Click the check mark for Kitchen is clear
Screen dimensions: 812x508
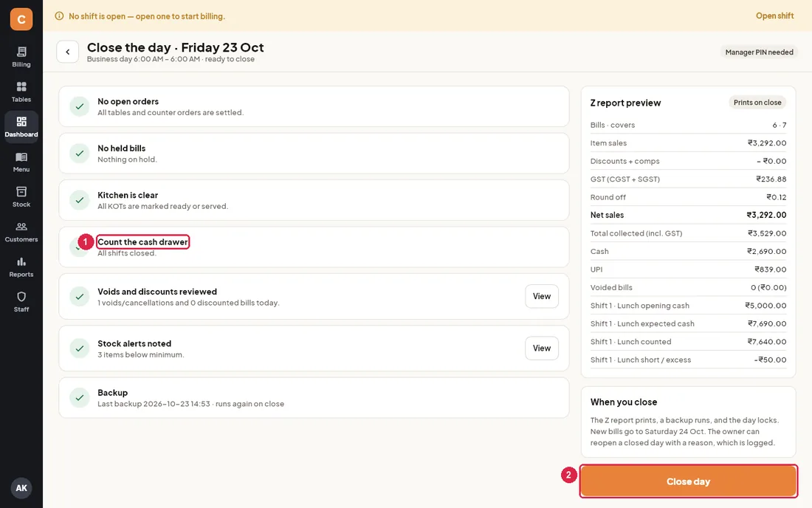79,200
